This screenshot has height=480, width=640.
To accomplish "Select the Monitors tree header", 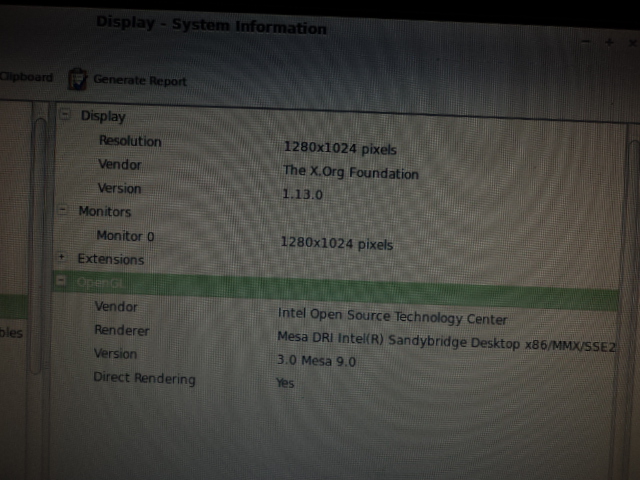I will (x=104, y=211).
